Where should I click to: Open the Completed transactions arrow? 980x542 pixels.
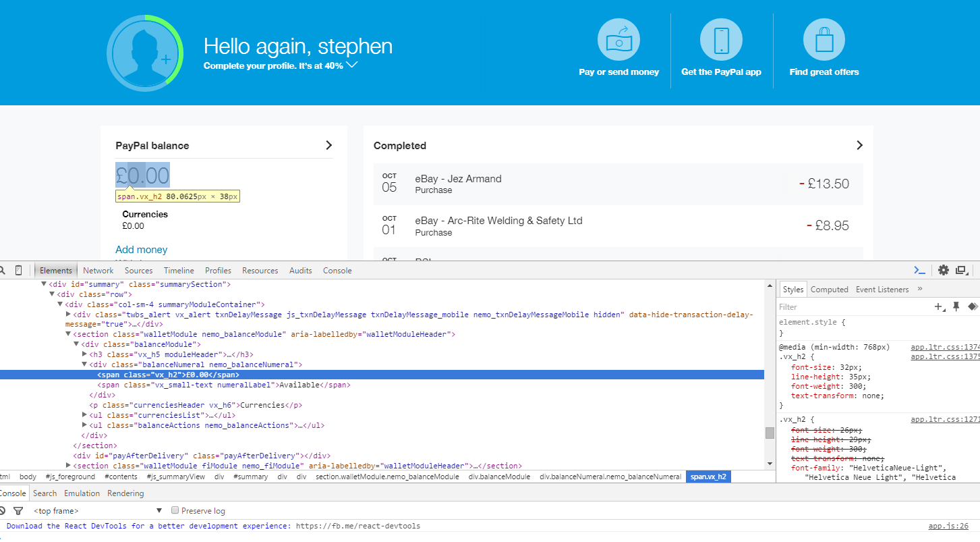tap(860, 145)
